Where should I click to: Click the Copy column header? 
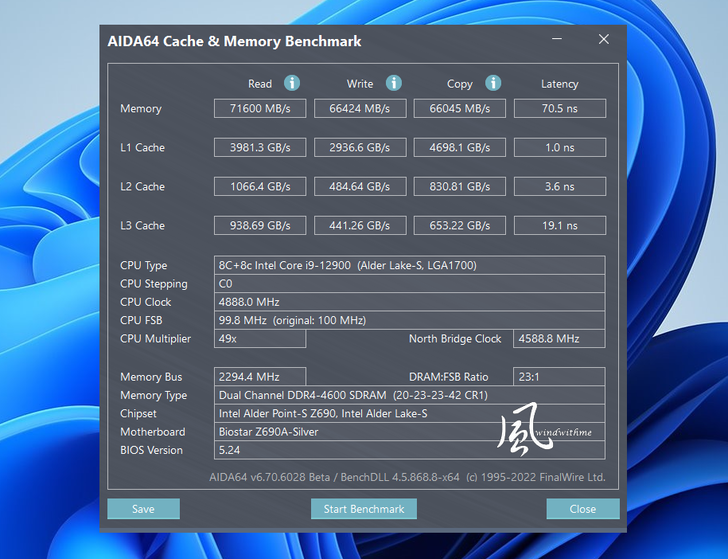click(460, 84)
